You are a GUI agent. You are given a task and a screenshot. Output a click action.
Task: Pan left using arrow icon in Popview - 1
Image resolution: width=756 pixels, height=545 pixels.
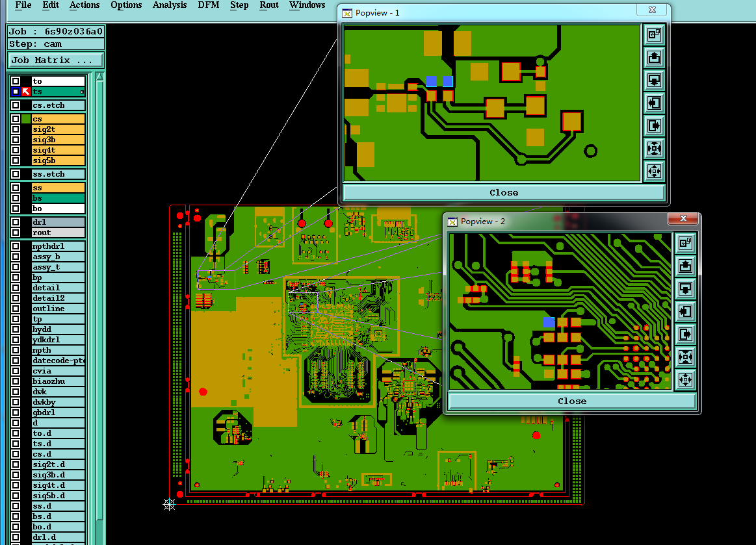point(654,103)
